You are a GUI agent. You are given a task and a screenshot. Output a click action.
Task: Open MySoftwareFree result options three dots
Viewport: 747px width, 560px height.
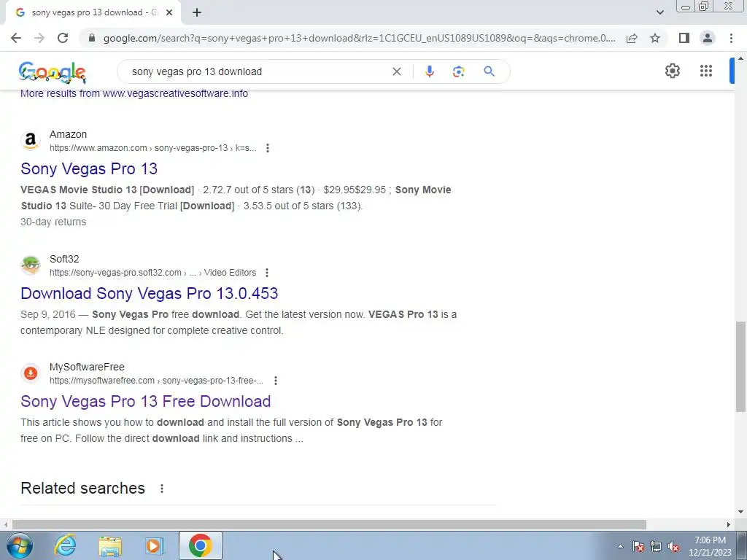[275, 381]
